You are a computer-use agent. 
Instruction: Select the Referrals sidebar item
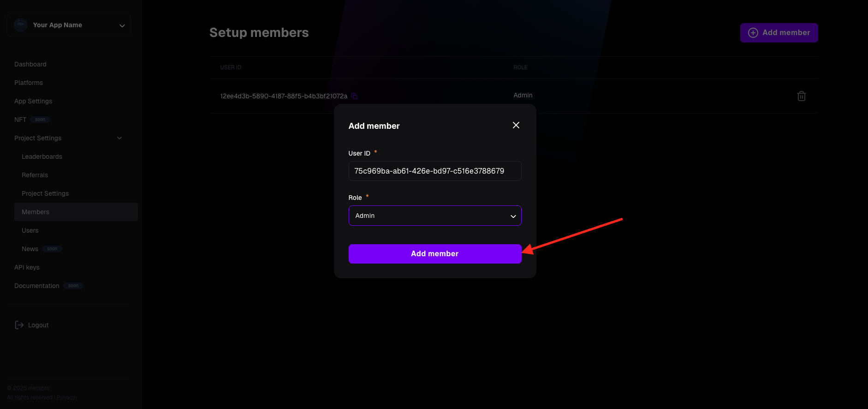tap(35, 175)
